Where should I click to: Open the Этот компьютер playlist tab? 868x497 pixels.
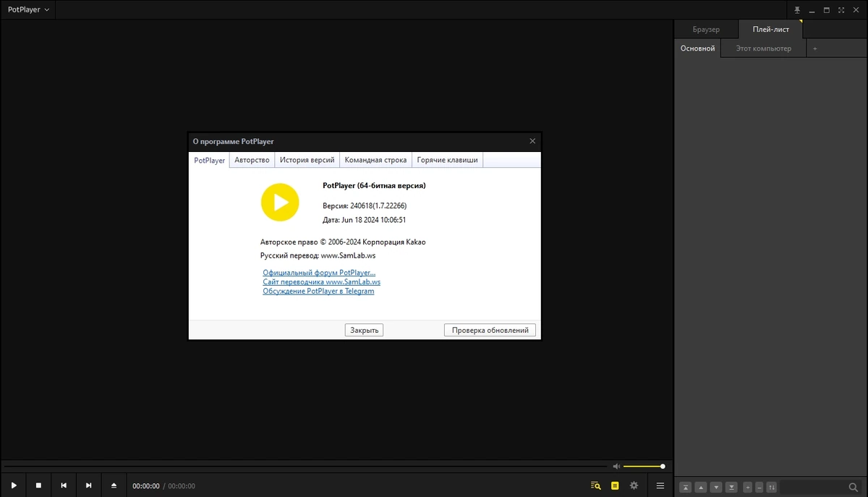(x=763, y=48)
